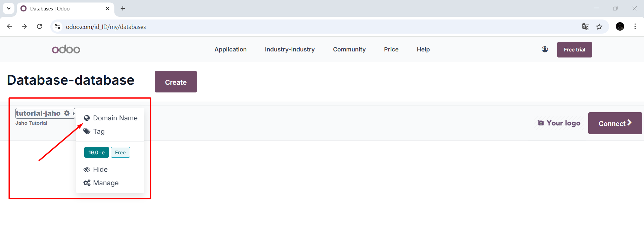Hide the tutorial-jaho database
Viewport: 644px width, 236px height.
point(100,169)
